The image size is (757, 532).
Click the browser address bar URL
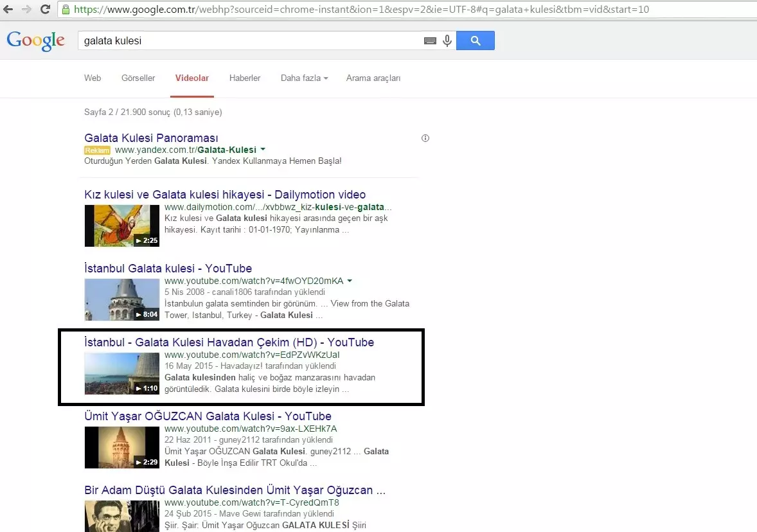[x=361, y=9]
